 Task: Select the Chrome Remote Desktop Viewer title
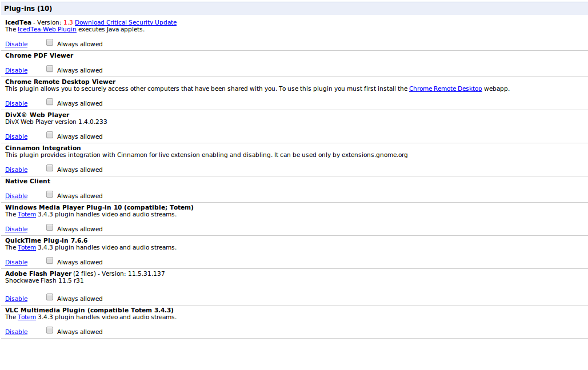pyautogui.click(x=61, y=82)
